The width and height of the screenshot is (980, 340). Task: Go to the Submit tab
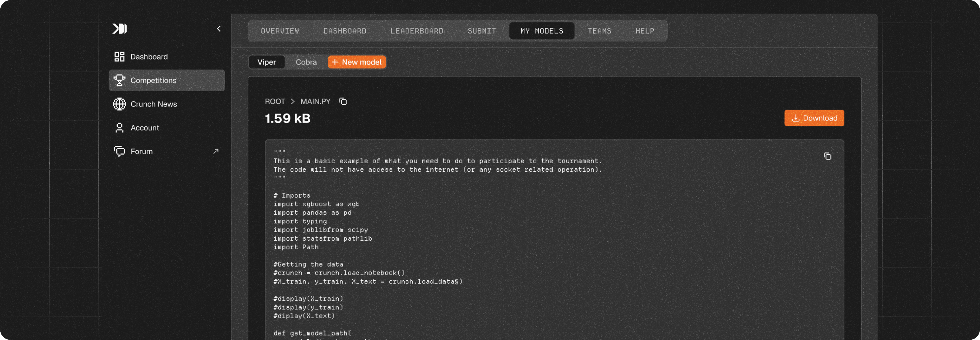pos(481,31)
